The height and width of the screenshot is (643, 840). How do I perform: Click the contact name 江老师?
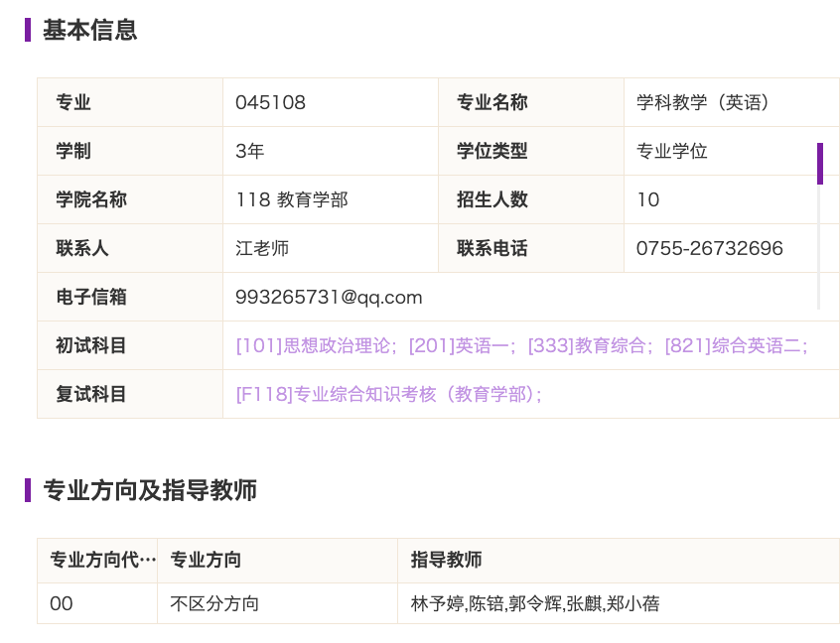(x=262, y=248)
